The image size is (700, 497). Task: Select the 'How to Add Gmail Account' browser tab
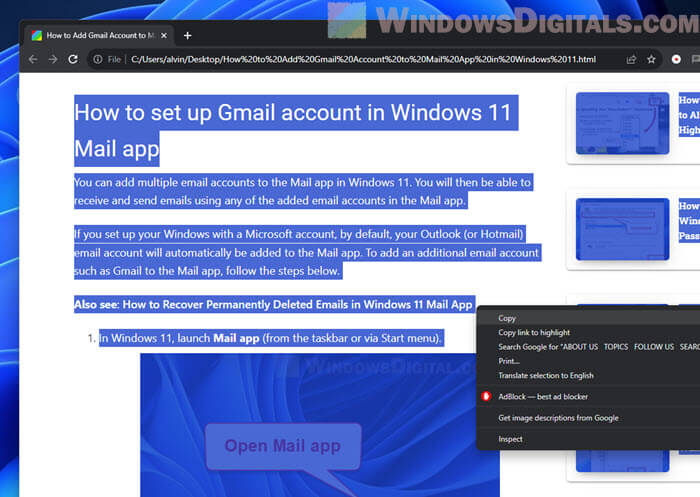point(99,35)
